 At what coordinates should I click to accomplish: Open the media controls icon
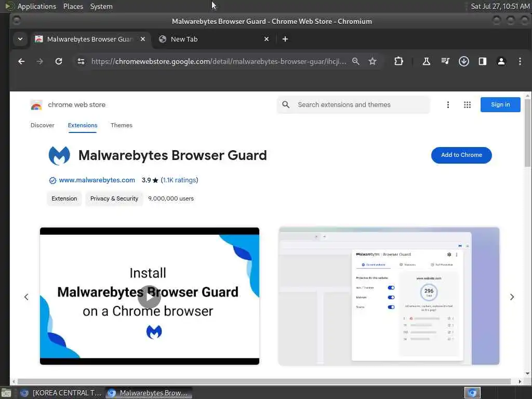(x=445, y=61)
